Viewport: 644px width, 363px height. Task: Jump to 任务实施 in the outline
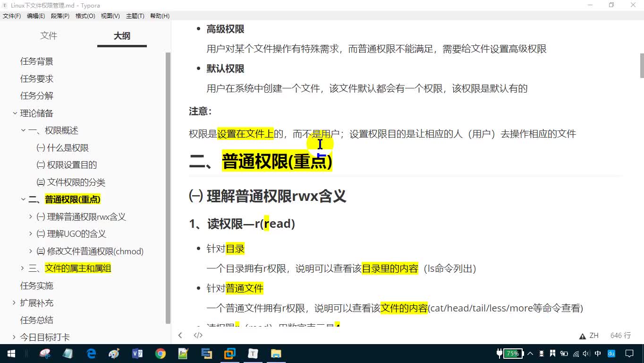(x=37, y=286)
